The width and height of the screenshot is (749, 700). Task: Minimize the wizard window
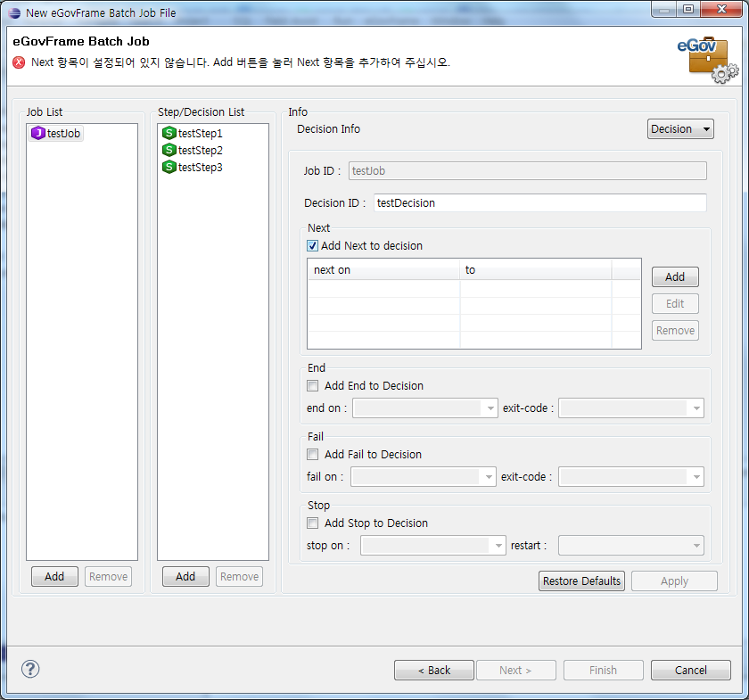click(x=664, y=9)
